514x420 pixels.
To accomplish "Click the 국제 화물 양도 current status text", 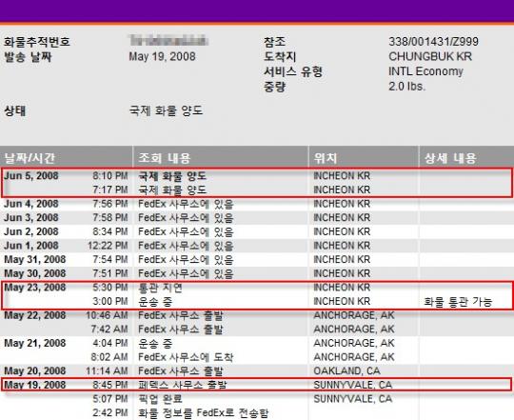I will [x=166, y=110].
